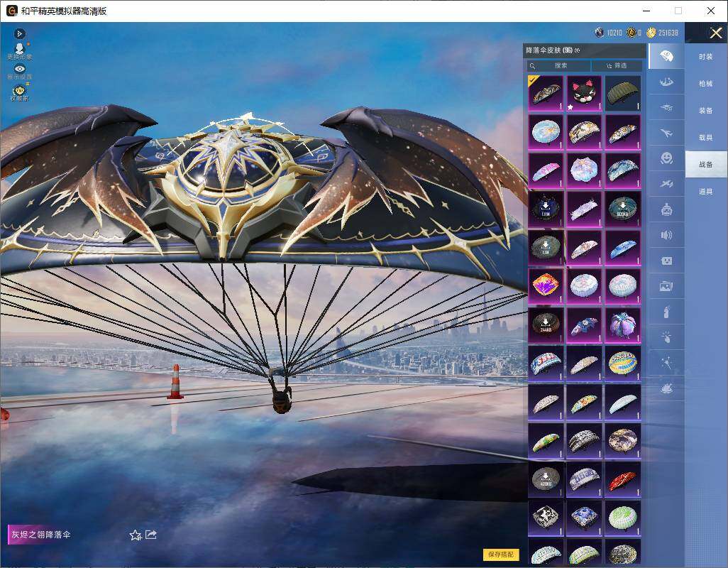Favorite the parachute with star icon
Screen dimensions: 728x568
(136, 535)
